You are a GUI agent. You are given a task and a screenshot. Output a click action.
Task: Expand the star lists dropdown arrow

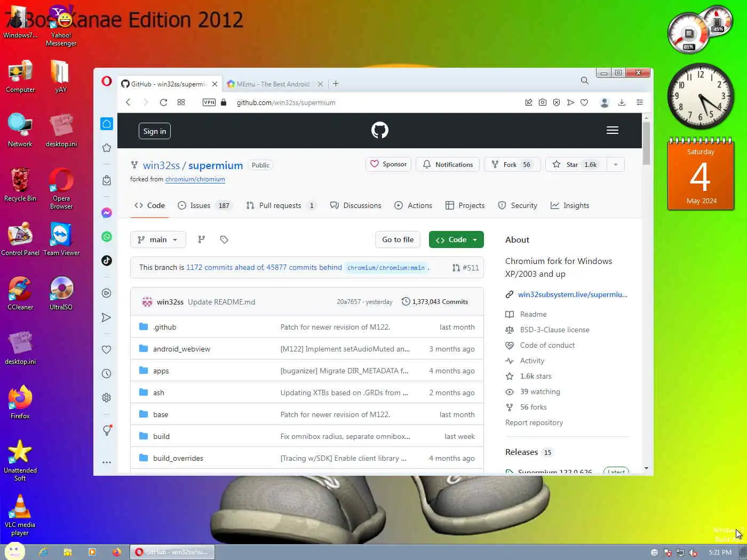click(616, 164)
